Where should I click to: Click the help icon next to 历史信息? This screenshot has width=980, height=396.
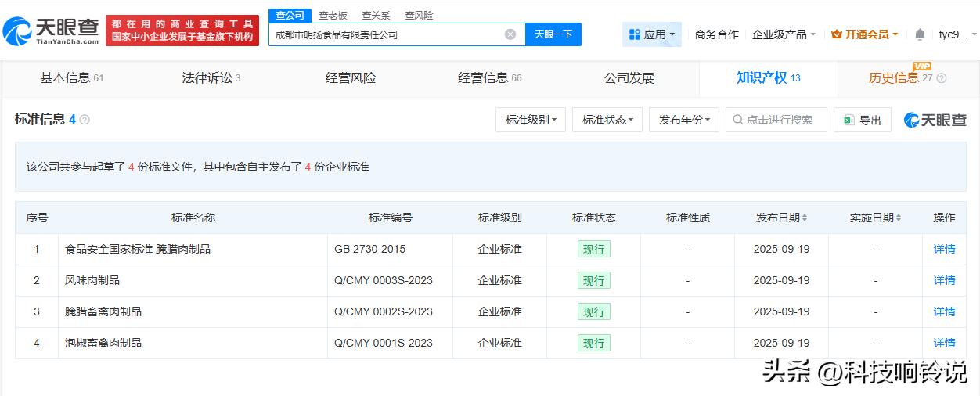(942, 78)
